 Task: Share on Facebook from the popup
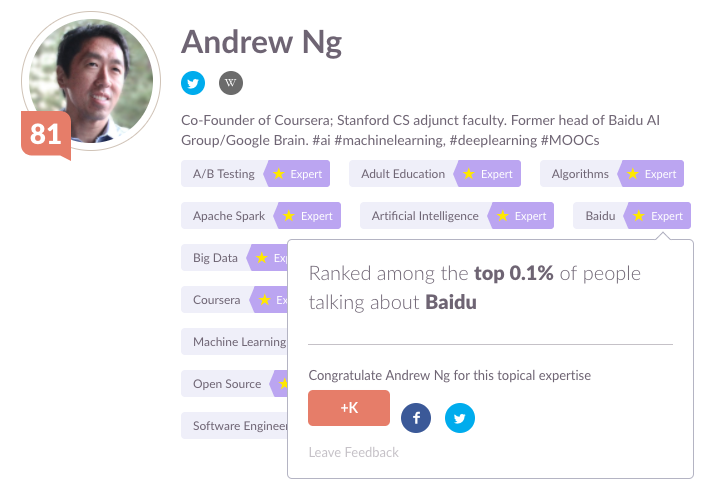[416, 418]
